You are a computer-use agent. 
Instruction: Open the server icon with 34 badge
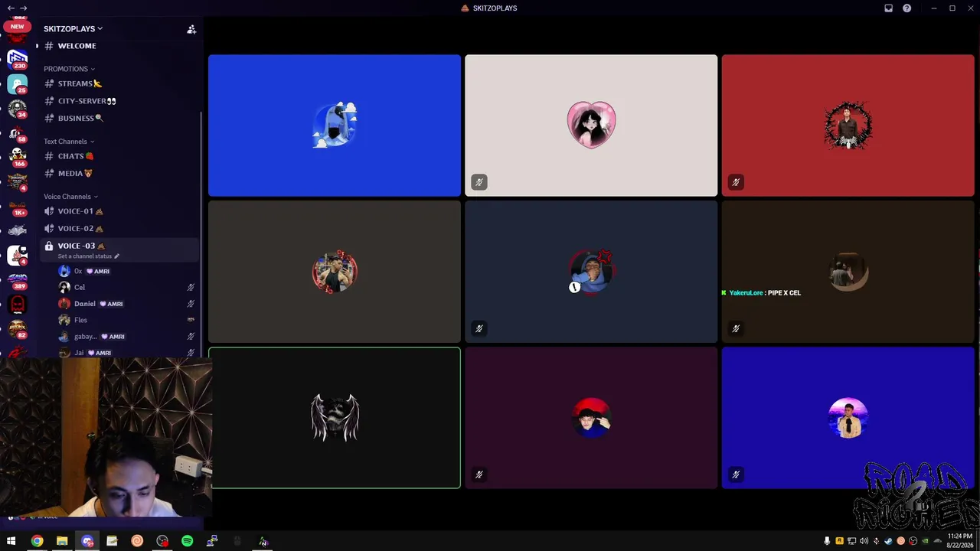pos(17,109)
